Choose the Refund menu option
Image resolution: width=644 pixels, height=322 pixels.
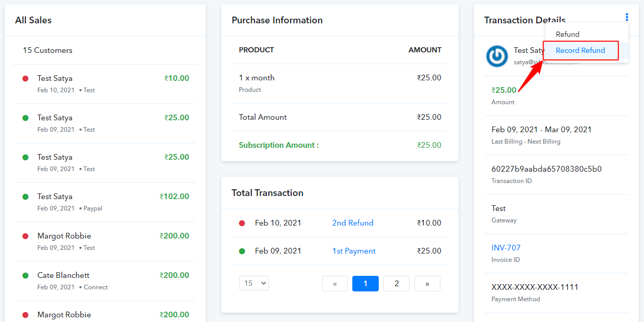click(x=567, y=34)
